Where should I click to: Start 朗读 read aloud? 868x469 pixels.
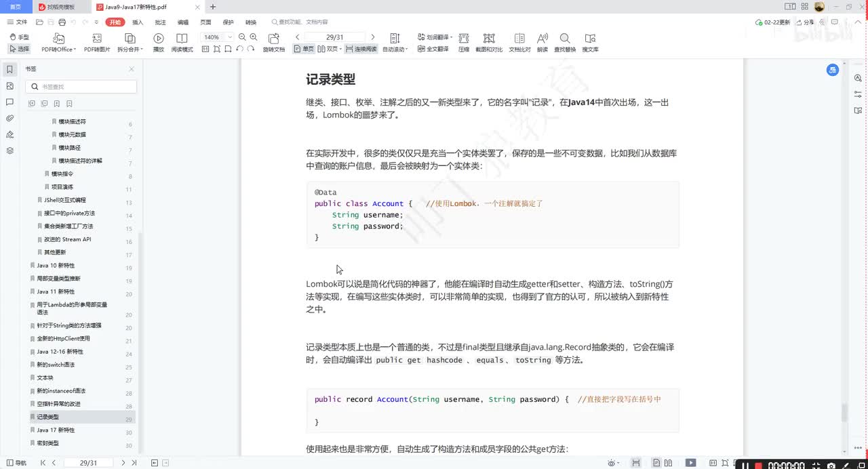pos(542,43)
